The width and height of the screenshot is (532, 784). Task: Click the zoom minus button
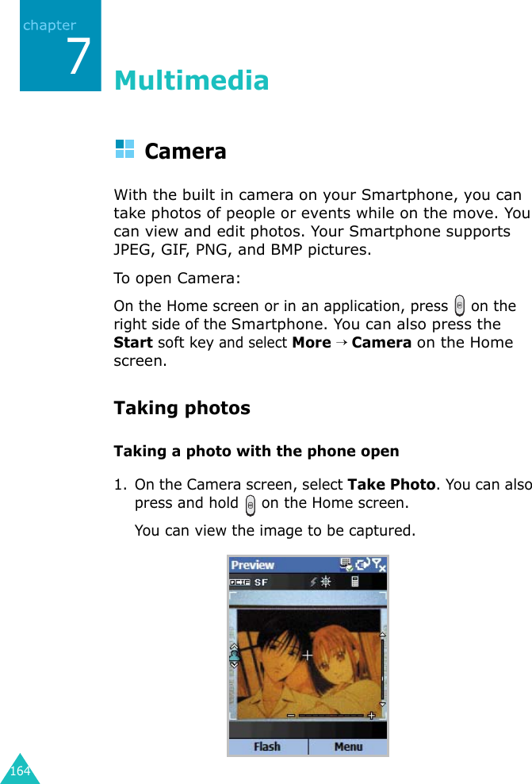coord(291,716)
